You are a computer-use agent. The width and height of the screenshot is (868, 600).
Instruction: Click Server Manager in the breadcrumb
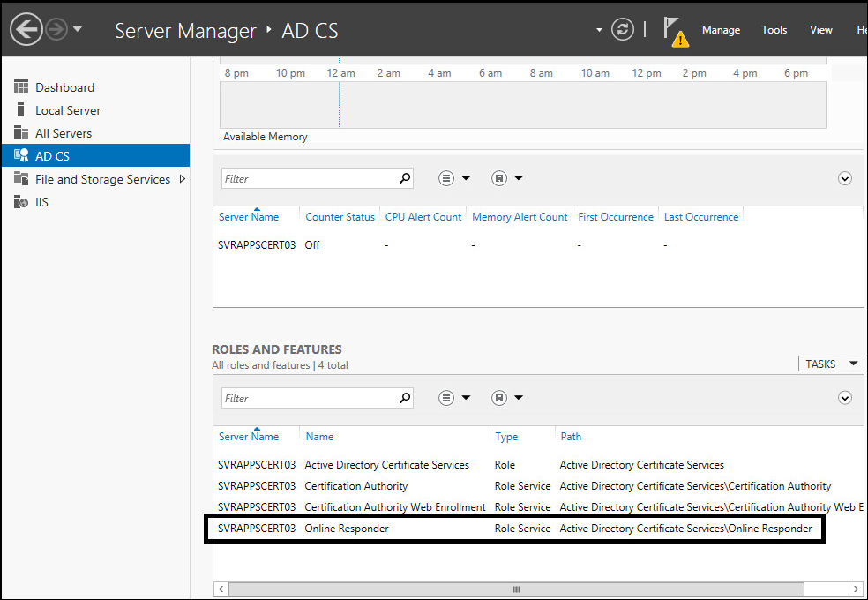coord(185,31)
